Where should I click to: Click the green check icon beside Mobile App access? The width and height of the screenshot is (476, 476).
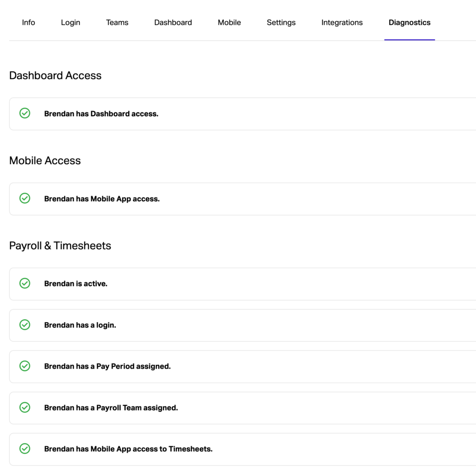pos(25,198)
